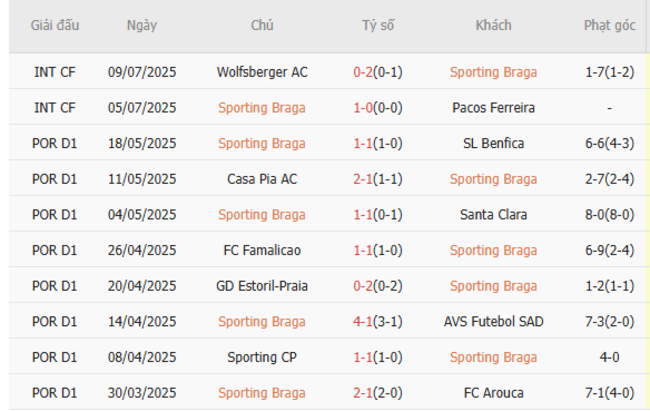The height and width of the screenshot is (411, 650).
Task: Open Casa Pia AC team page
Action: coord(262,179)
